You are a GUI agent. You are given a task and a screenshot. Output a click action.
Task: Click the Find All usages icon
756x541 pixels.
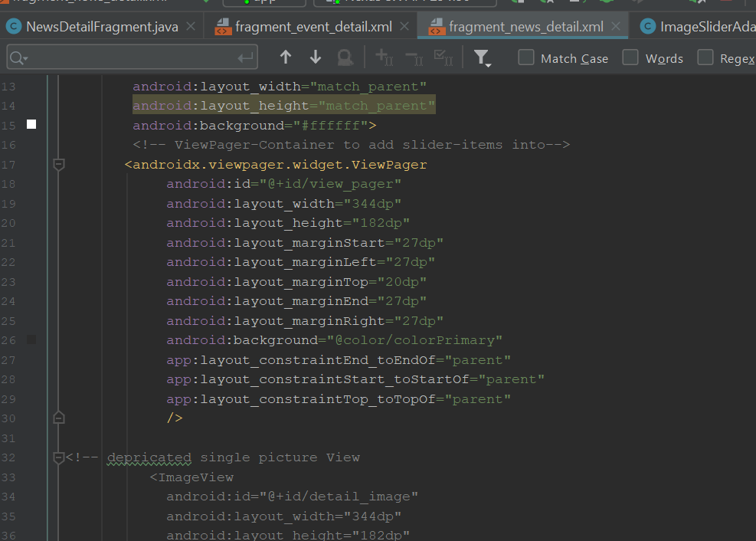pos(345,57)
